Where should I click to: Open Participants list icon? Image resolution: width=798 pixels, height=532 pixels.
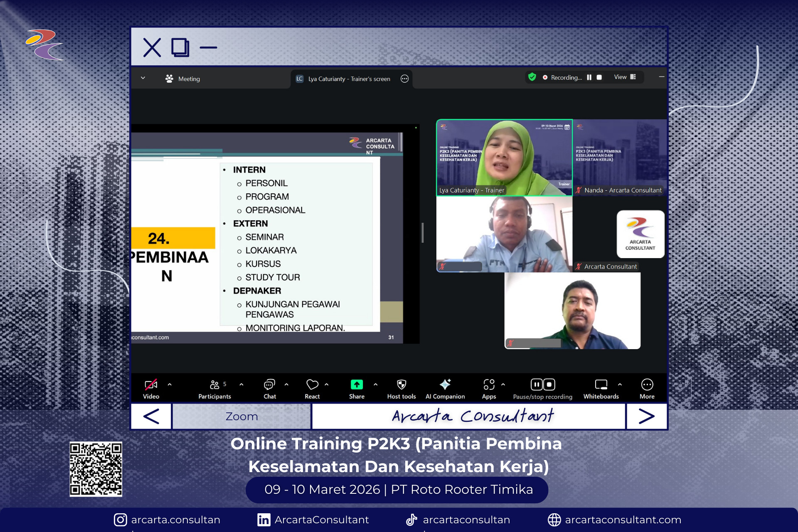click(x=214, y=385)
